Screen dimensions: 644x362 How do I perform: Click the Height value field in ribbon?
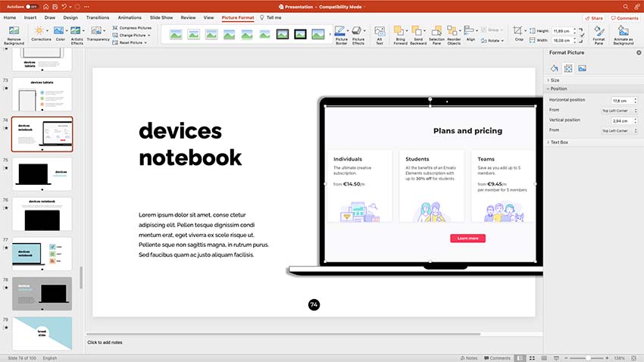[564, 31]
